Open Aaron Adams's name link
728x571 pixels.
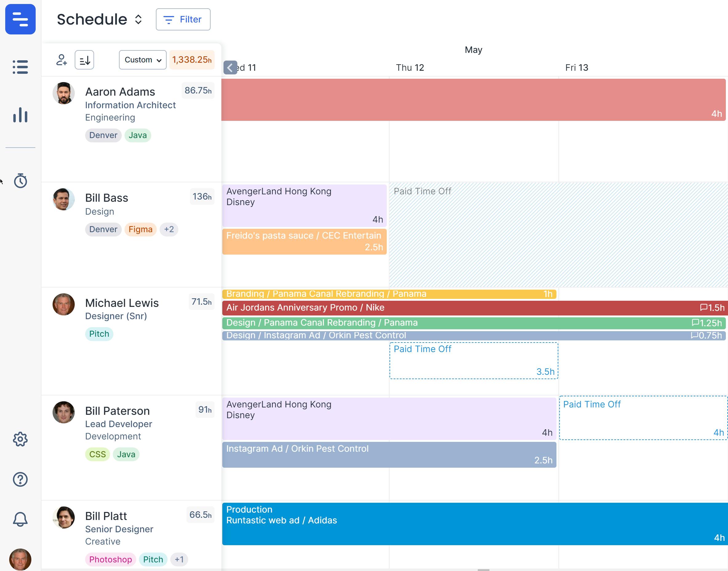pos(120,92)
